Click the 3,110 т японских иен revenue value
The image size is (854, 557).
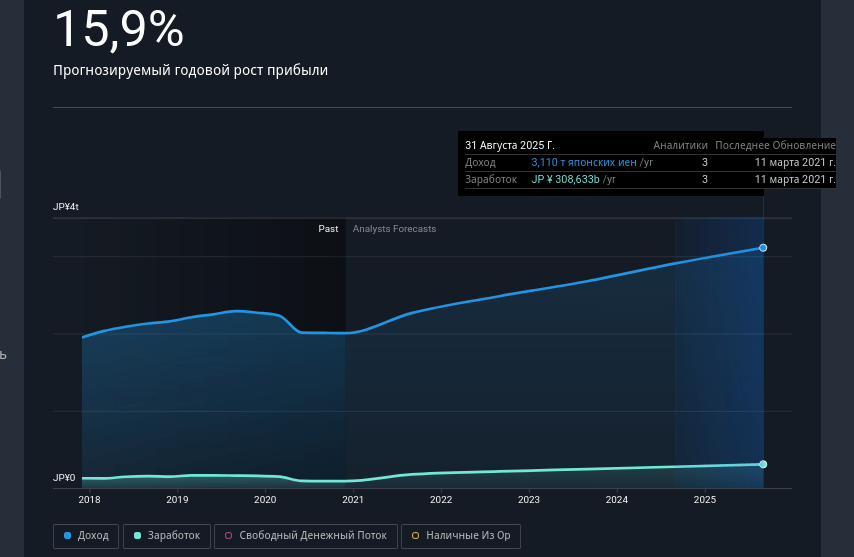(584, 162)
